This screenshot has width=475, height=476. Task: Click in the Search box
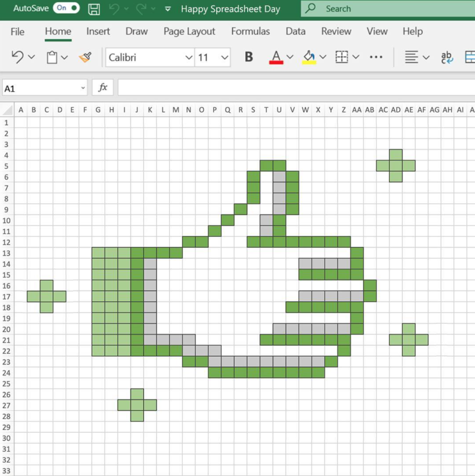tap(388, 8)
